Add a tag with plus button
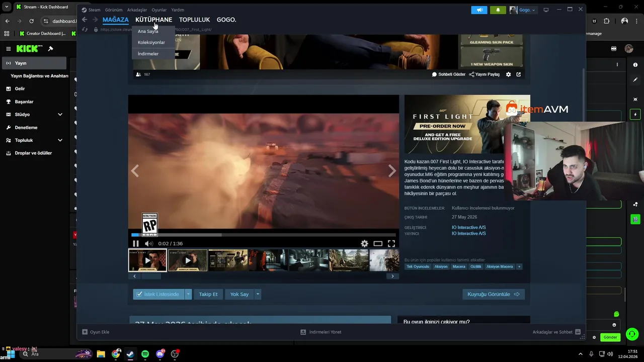Image resolution: width=644 pixels, height=362 pixels. coord(519,266)
